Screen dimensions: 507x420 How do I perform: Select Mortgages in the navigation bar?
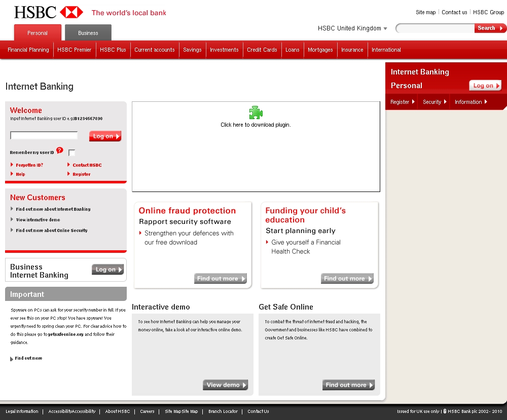[x=320, y=50]
